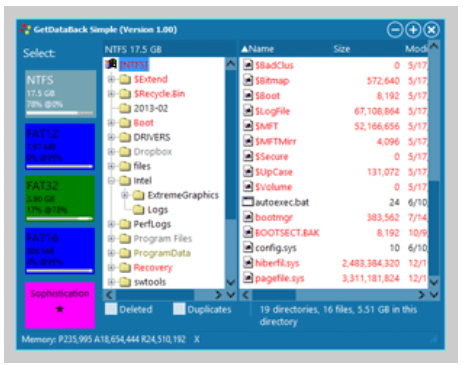Click the autoexec.bat file icon

click(248, 202)
